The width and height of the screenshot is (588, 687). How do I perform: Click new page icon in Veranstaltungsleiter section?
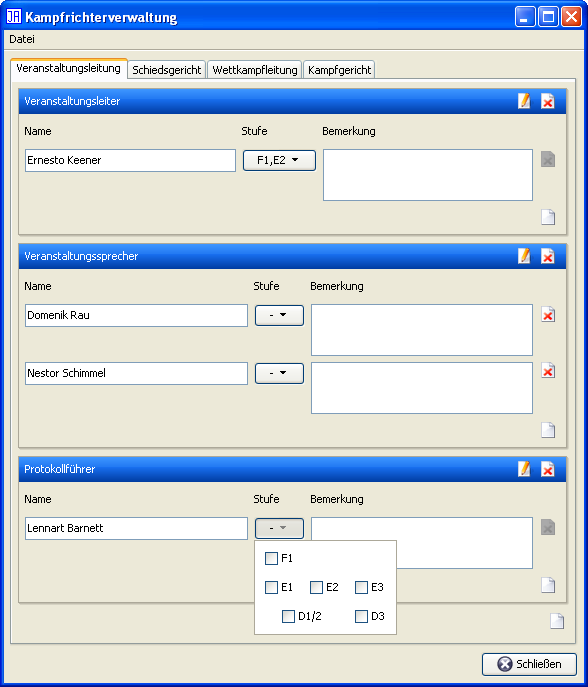(548, 217)
